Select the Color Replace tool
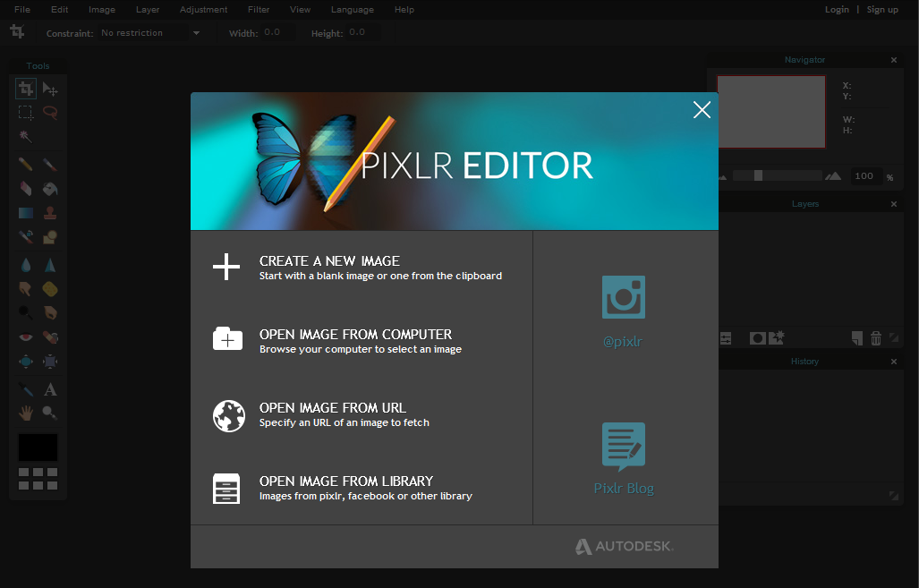 click(x=26, y=237)
